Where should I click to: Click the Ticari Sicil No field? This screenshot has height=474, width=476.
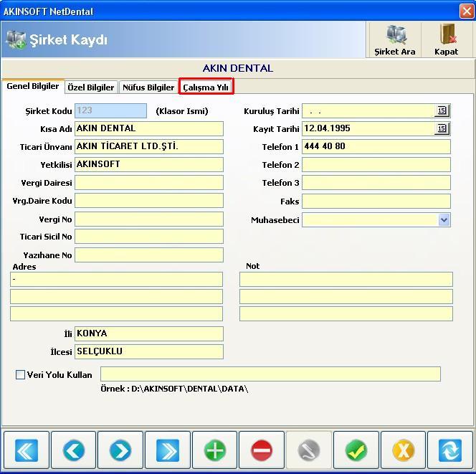pyautogui.click(x=149, y=237)
